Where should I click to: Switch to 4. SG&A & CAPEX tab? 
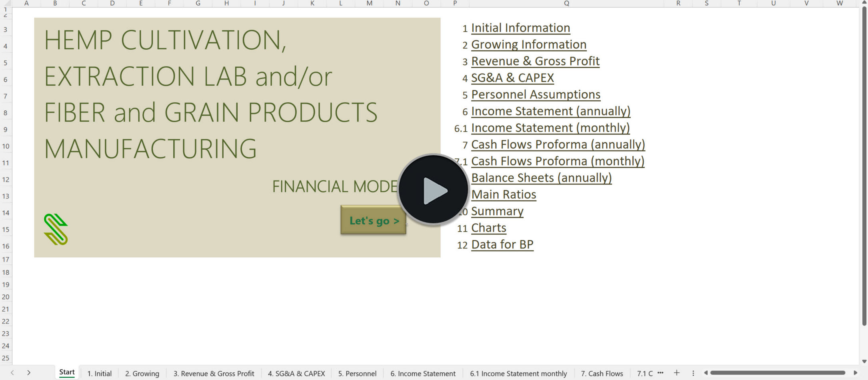[x=296, y=373]
